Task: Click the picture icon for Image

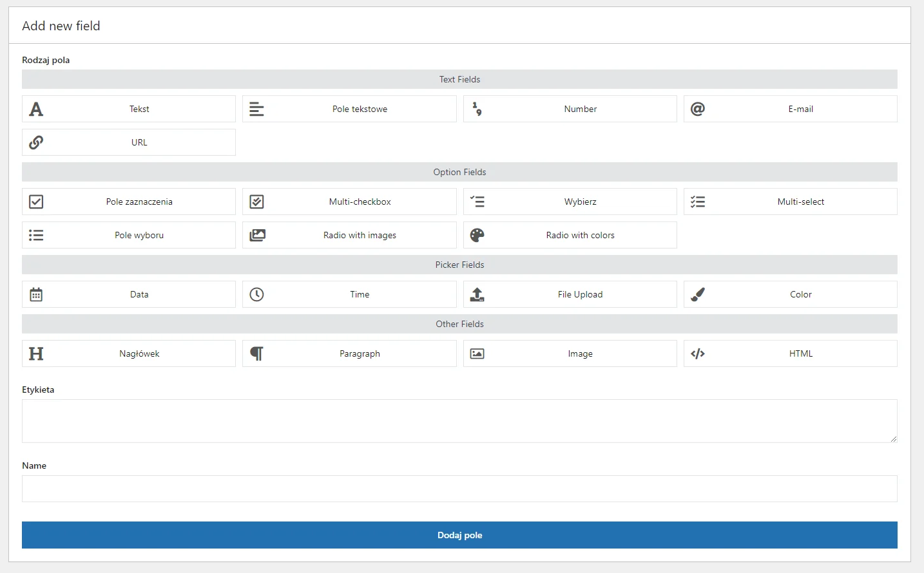Action: pos(477,354)
